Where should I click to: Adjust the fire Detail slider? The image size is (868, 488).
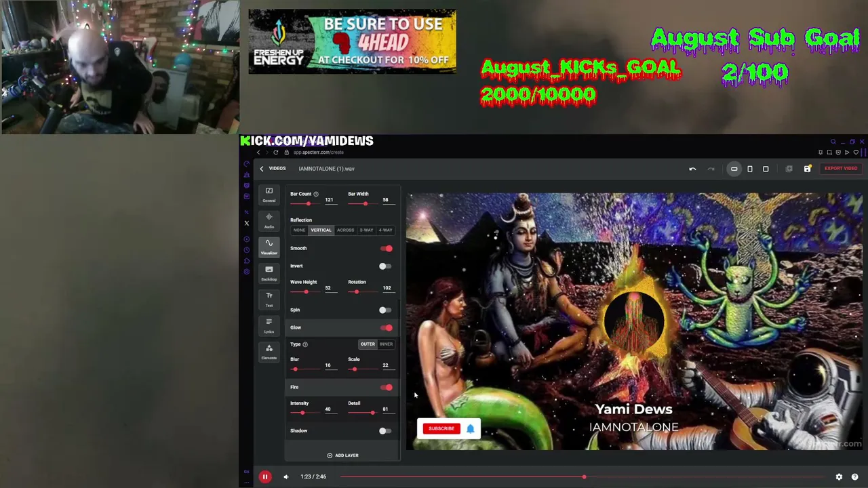363,413
